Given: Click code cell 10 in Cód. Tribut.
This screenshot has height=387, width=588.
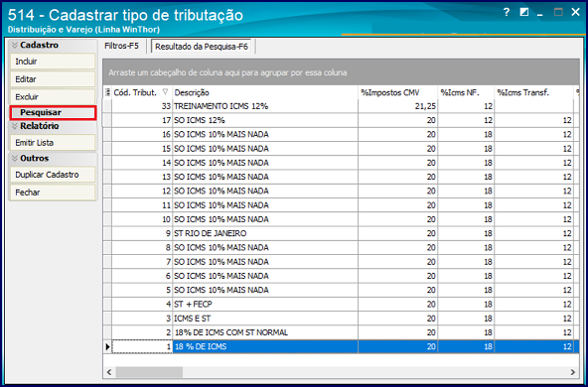Looking at the screenshot, I should pyautogui.click(x=142, y=219).
